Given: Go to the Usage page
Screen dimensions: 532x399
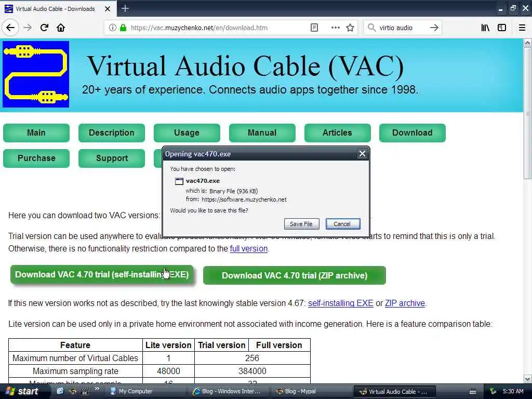Looking at the screenshot, I should pyautogui.click(x=187, y=132).
